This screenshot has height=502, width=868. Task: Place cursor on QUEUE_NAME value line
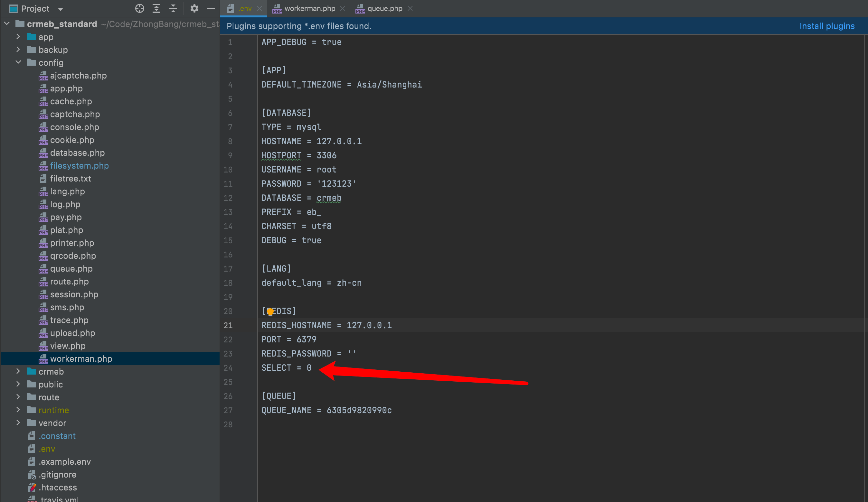326,410
